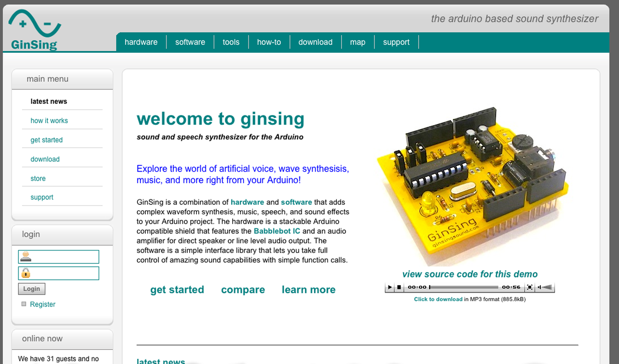Switch to the how-to section
Viewport: 619px width, 364px height.
pos(269,42)
